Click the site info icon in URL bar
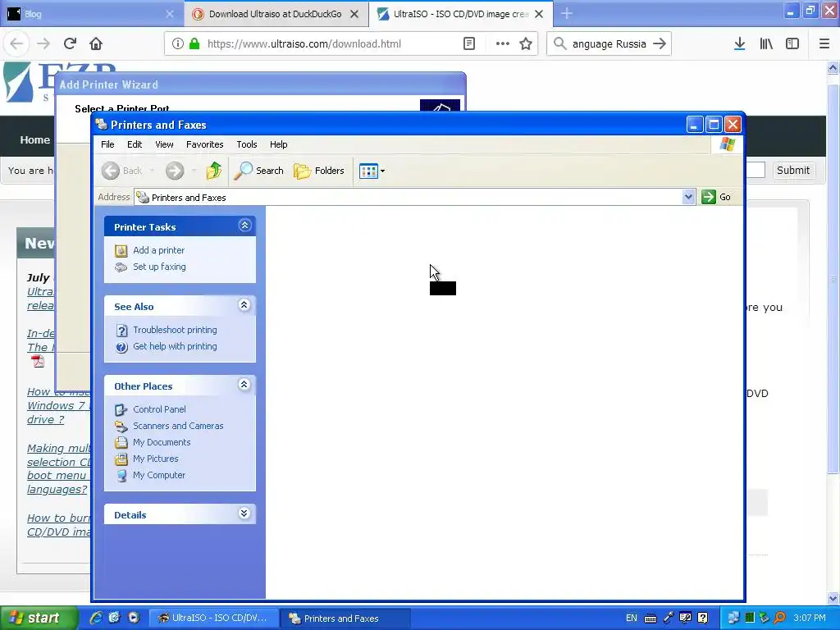The image size is (840, 630). pyautogui.click(x=178, y=44)
